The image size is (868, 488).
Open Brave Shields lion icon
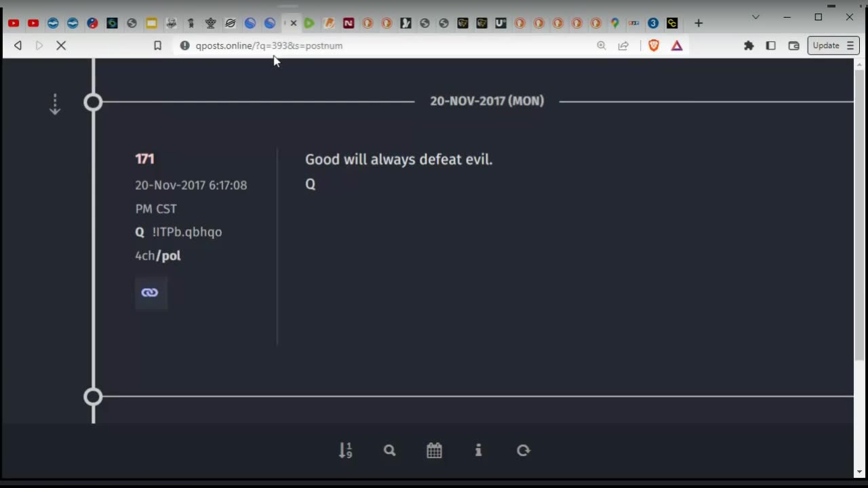[654, 45]
